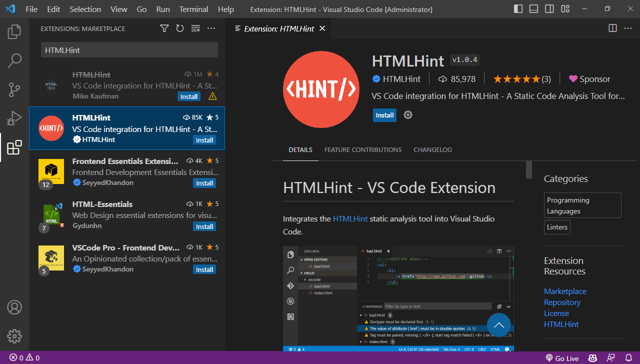Open the Explorer view
This screenshot has height=364, width=640.
tap(14, 31)
